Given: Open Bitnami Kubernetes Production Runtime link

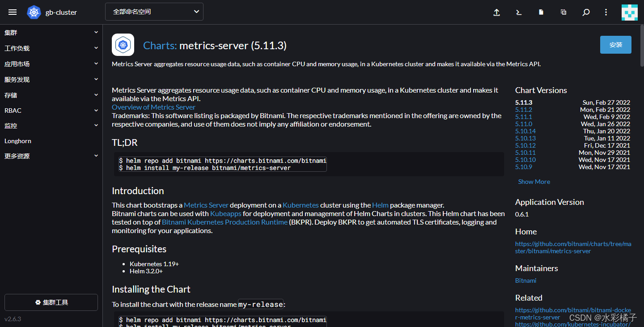Looking at the screenshot, I should tap(225, 222).
